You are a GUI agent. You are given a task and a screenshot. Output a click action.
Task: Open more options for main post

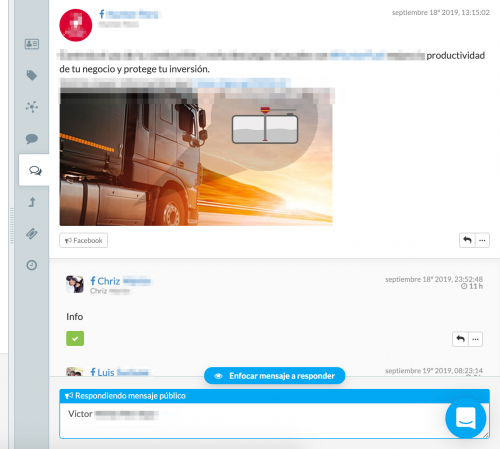pos(482,240)
